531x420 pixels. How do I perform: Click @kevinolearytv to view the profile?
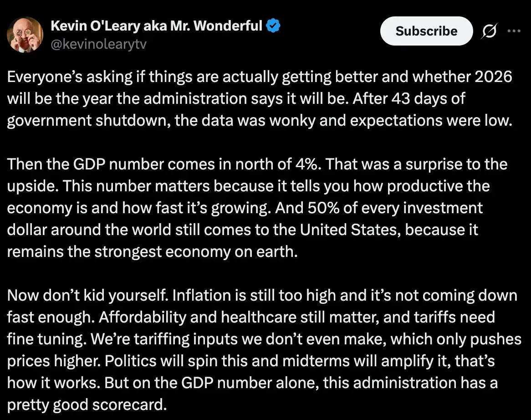99,44
